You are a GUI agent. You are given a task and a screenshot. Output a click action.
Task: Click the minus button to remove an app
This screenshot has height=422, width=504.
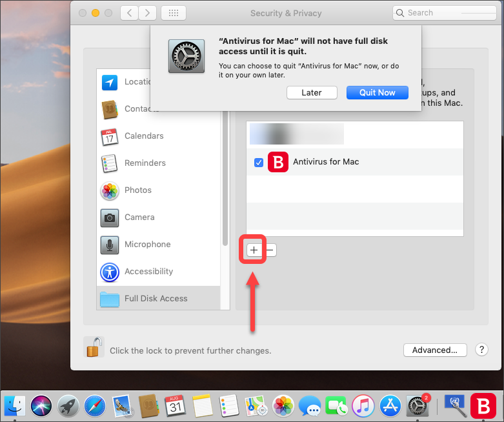pos(270,250)
